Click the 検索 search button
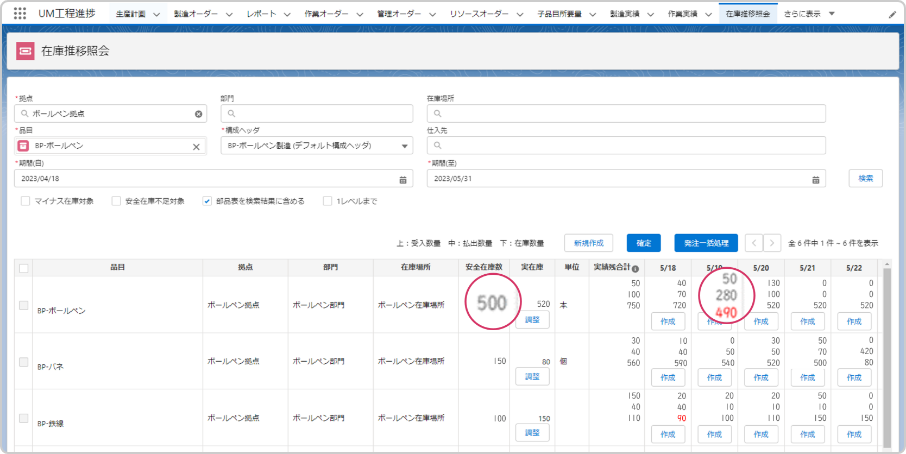 pyautogui.click(x=866, y=178)
